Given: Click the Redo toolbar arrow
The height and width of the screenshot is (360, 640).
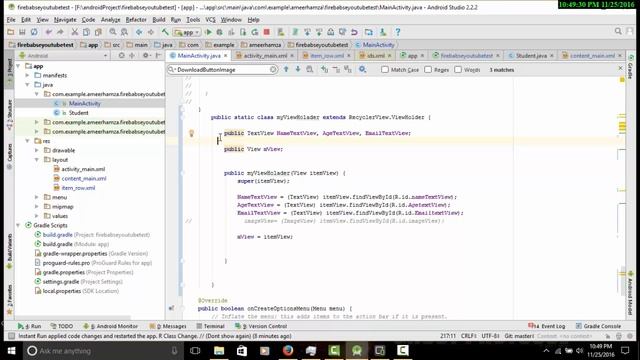Looking at the screenshot, I should (x=60, y=32).
